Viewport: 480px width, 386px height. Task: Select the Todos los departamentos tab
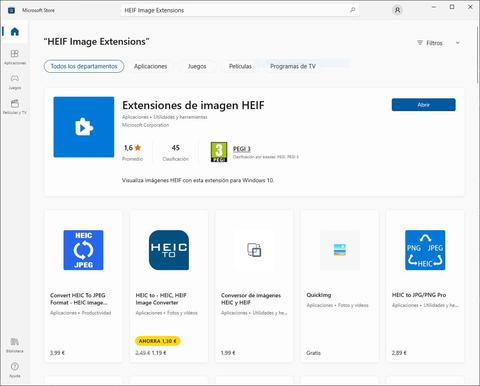click(x=84, y=66)
